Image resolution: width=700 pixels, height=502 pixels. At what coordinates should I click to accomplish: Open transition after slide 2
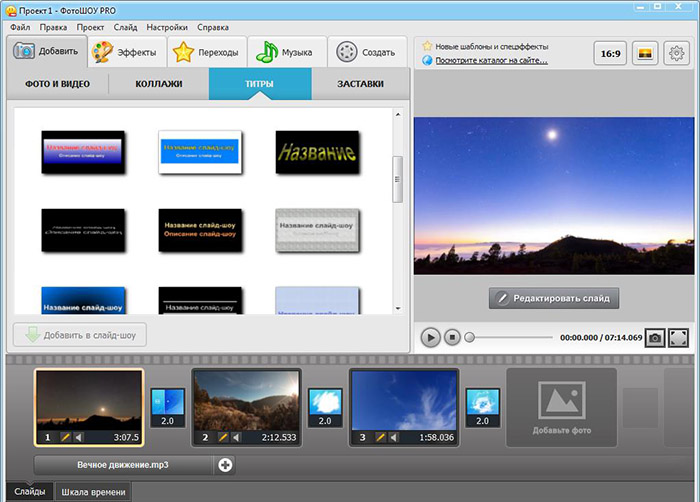325,407
